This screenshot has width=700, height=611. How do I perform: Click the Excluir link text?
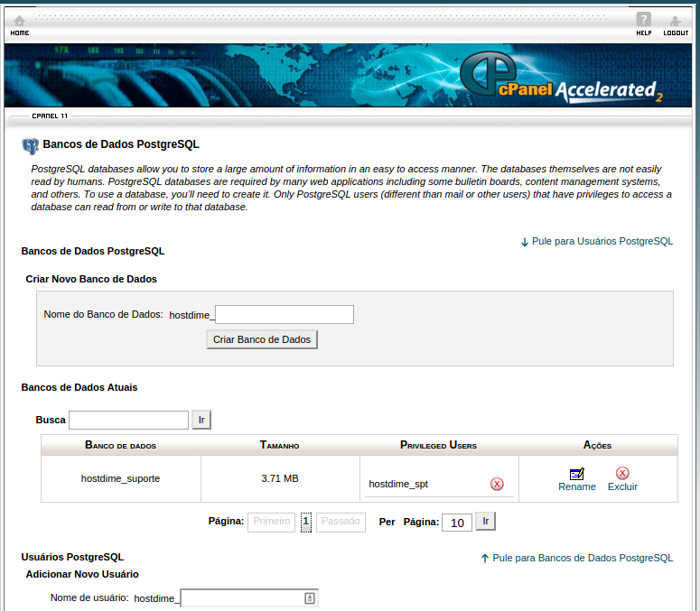(x=622, y=486)
